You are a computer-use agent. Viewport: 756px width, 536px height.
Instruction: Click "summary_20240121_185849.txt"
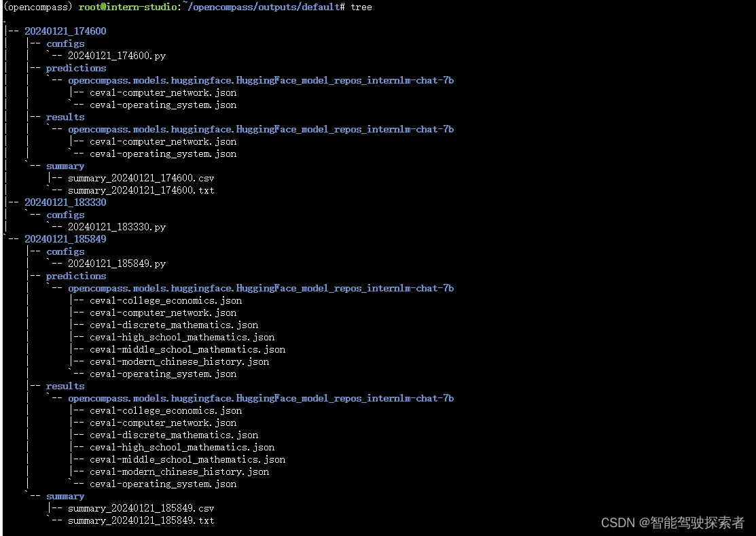coord(141,520)
